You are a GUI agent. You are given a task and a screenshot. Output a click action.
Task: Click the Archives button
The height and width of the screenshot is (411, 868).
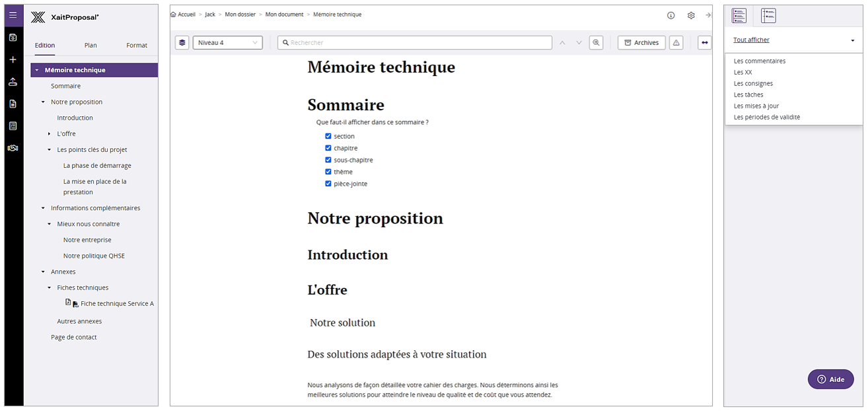click(x=641, y=43)
